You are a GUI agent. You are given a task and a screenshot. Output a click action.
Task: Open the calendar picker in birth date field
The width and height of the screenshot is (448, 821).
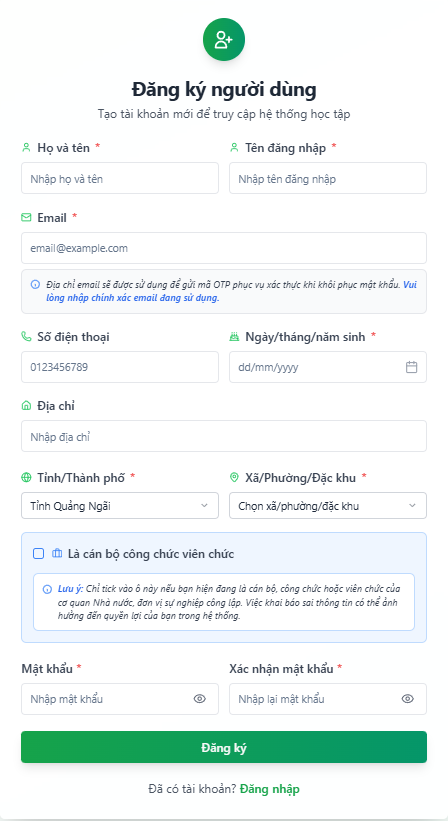pyautogui.click(x=411, y=367)
